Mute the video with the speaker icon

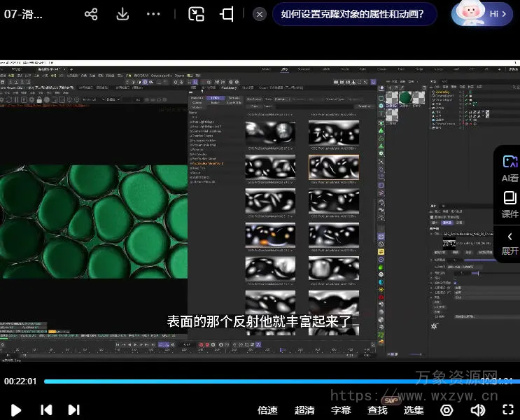click(478, 409)
